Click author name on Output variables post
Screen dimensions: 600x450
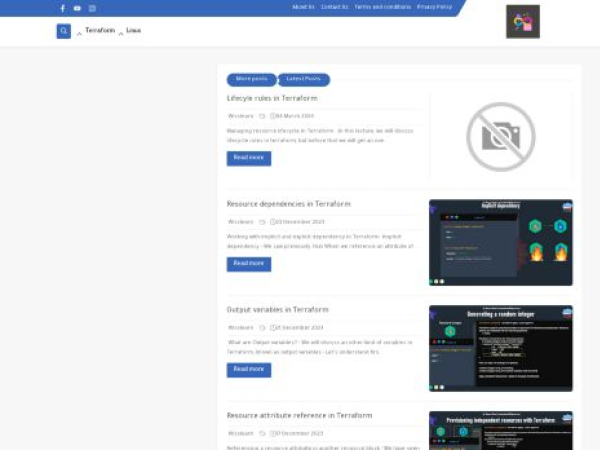(240, 328)
